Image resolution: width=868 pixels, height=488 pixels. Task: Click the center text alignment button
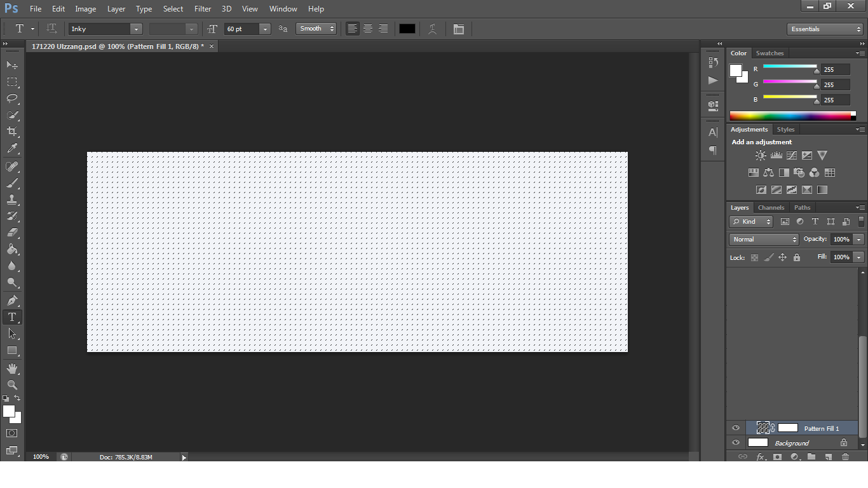(368, 29)
